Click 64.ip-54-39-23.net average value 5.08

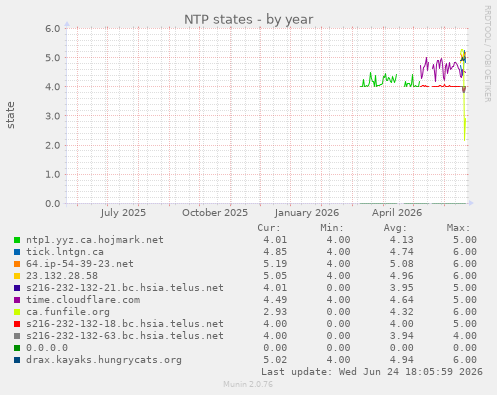tap(402, 264)
